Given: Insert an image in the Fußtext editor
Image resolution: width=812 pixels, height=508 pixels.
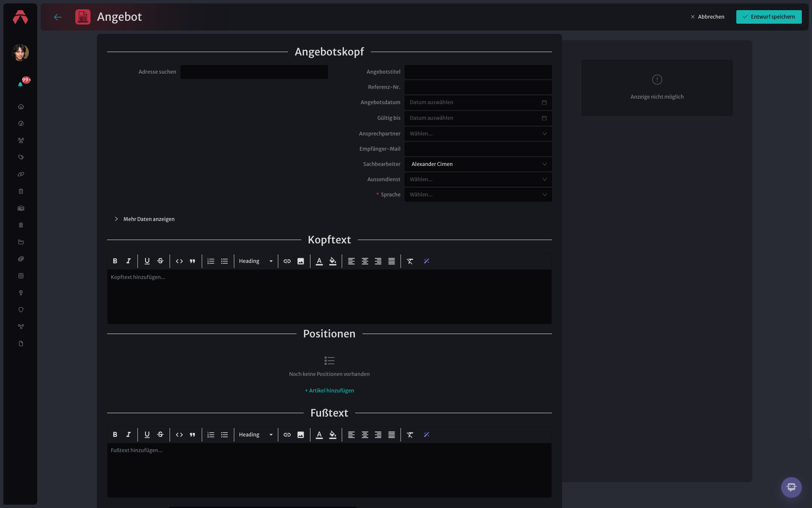Looking at the screenshot, I should pos(301,435).
